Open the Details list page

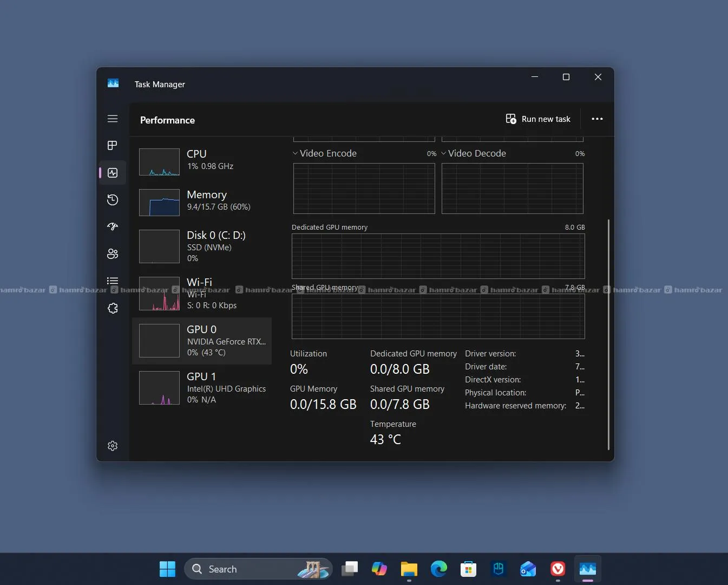coord(113,281)
